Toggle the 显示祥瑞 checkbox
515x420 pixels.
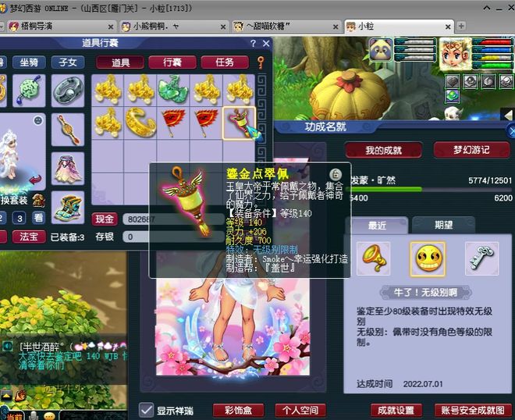(x=146, y=410)
